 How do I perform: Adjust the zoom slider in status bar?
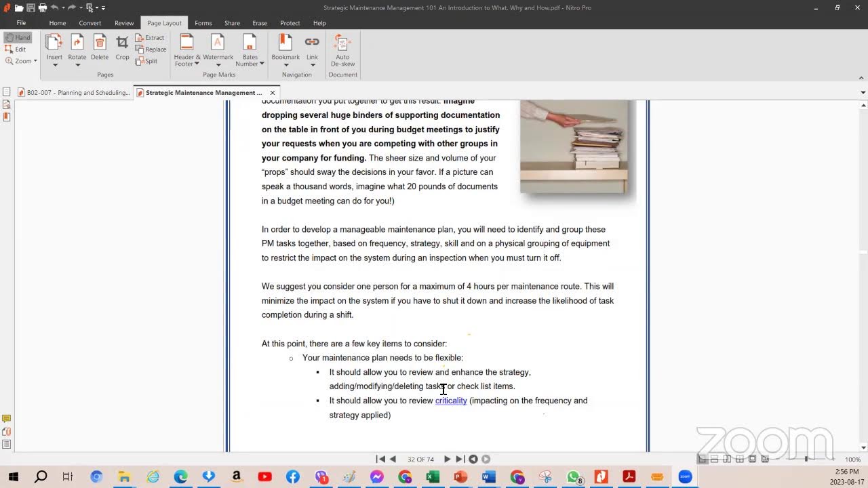[806, 459]
